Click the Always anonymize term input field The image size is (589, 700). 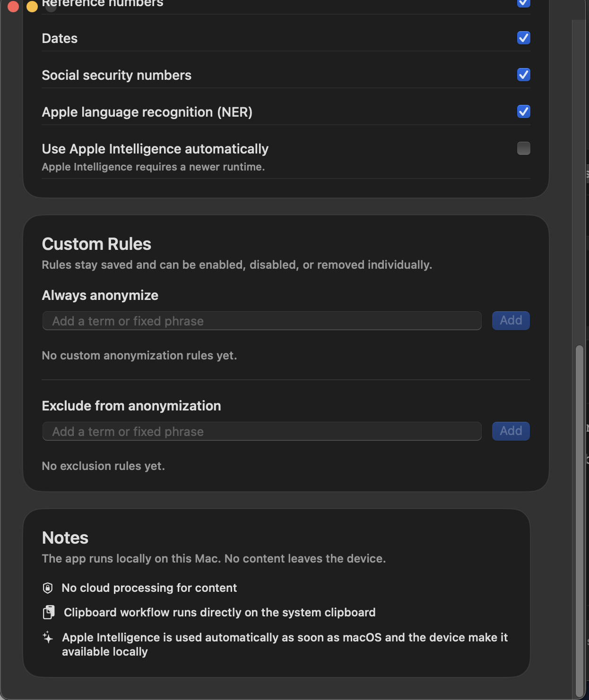click(x=262, y=321)
